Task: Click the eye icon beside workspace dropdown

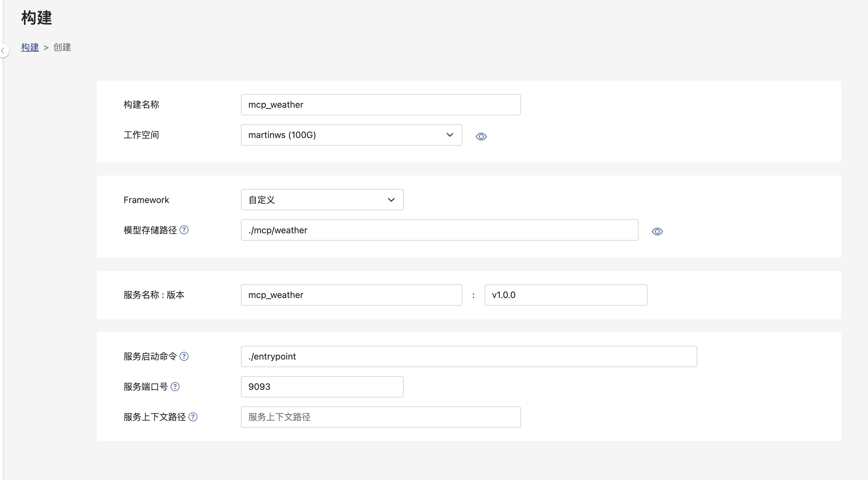Action: [481, 136]
